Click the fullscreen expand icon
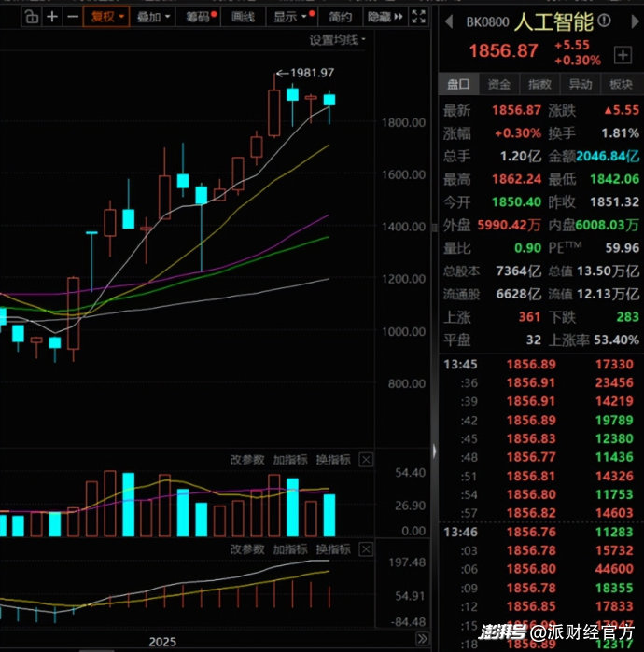This screenshot has width=644, height=652. tap(419, 16)
